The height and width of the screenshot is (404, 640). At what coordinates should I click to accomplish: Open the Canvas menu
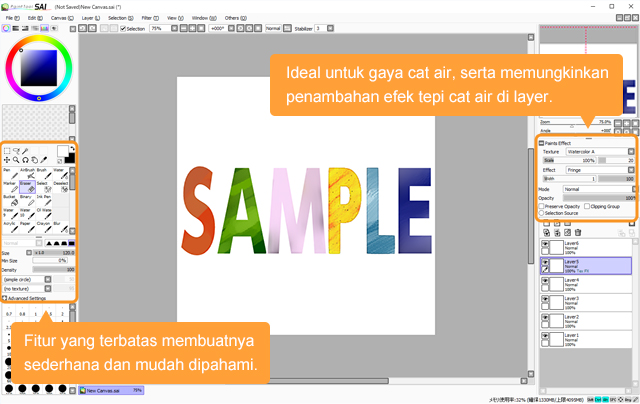coord(59,18)
